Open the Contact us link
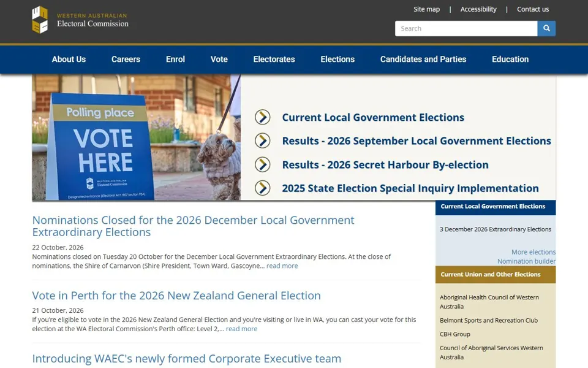588x368 pixels. [532, 9]
